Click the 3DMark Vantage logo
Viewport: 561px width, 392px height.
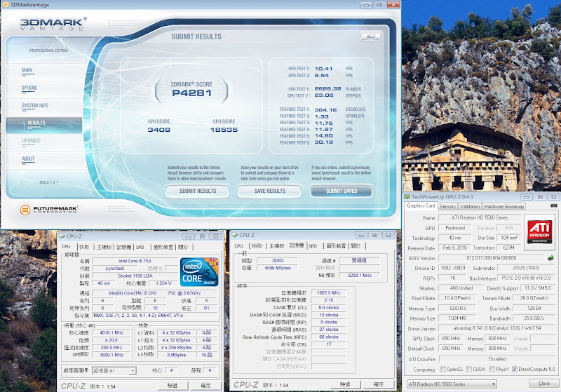[53, 24]
